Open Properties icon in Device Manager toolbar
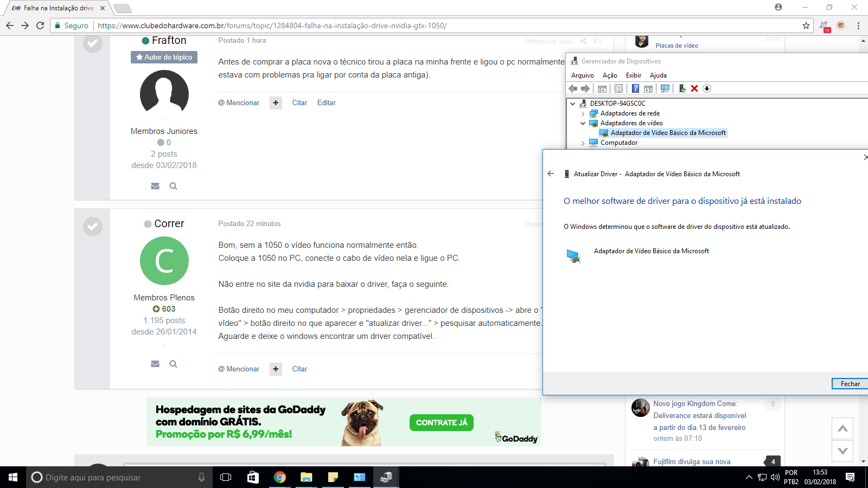The height and width of the screenshot is (488, 868). point(618,88)
